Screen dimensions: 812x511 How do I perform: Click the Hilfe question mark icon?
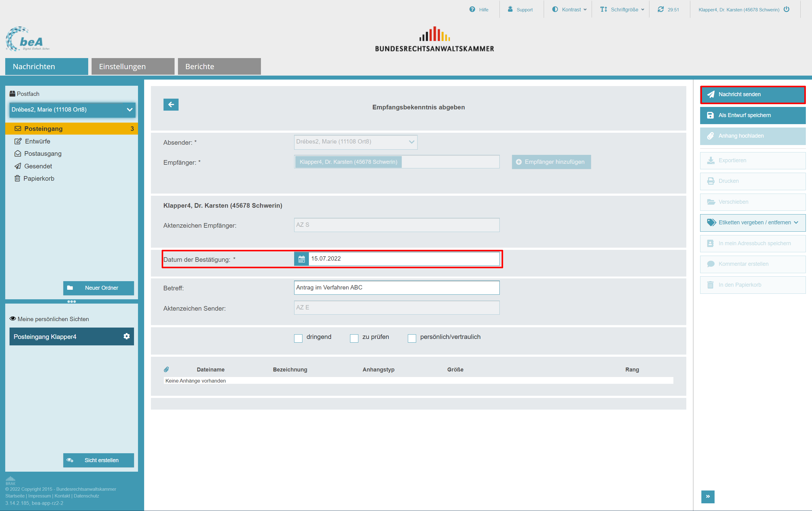click(x=472, y=10)
